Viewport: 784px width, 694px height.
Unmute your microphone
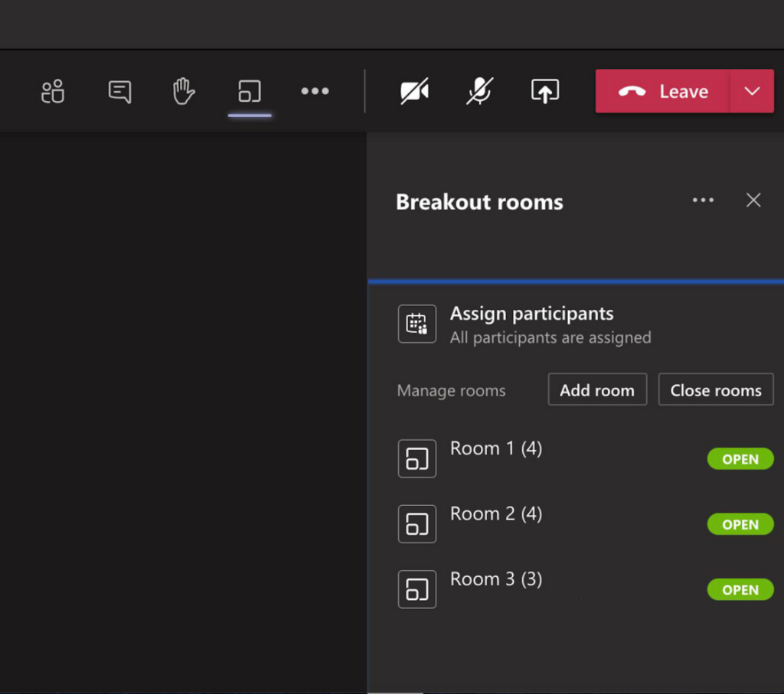(x=479, y=91)
